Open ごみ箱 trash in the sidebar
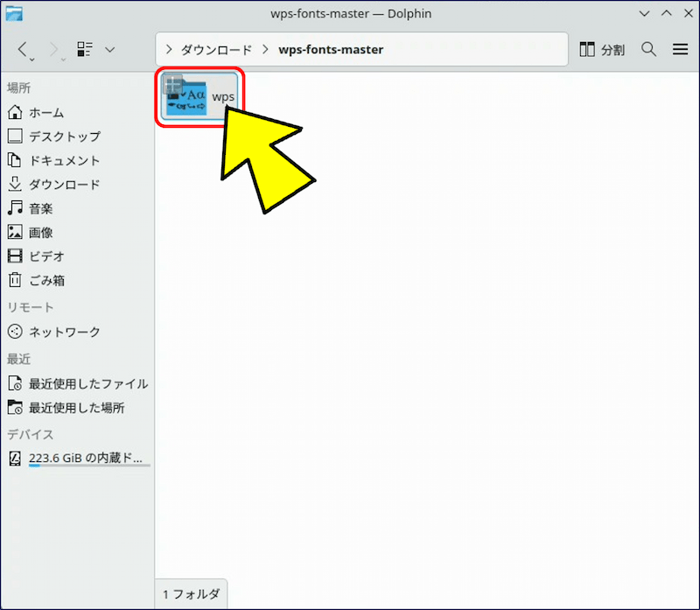This screenshot has height=610, width=700. click(46, 281)
